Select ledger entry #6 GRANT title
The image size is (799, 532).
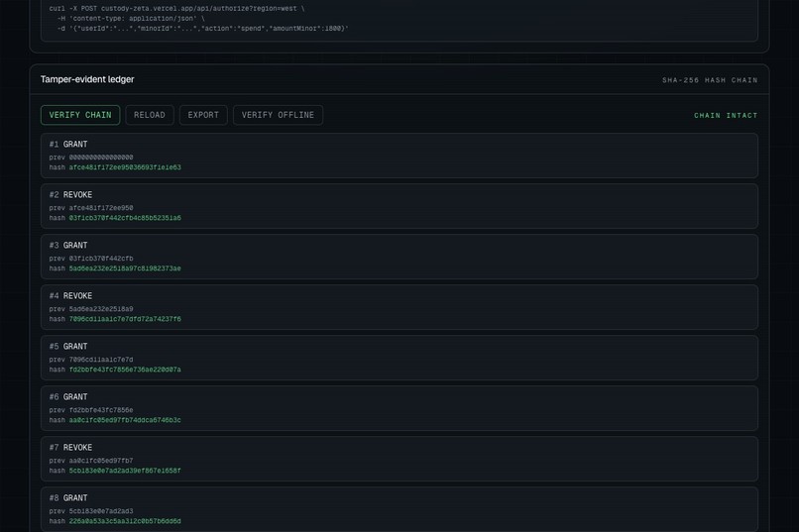68,396
